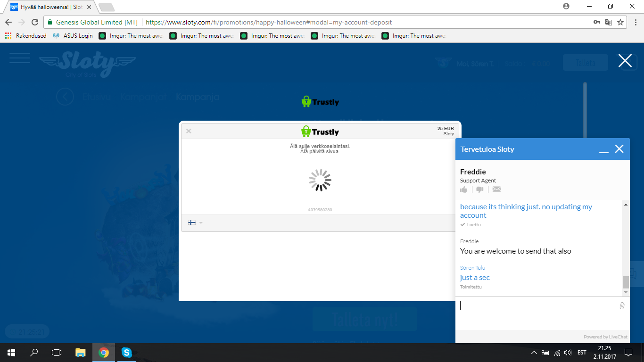
Task: Open Skype from taskbar
Action: point(126,353)
